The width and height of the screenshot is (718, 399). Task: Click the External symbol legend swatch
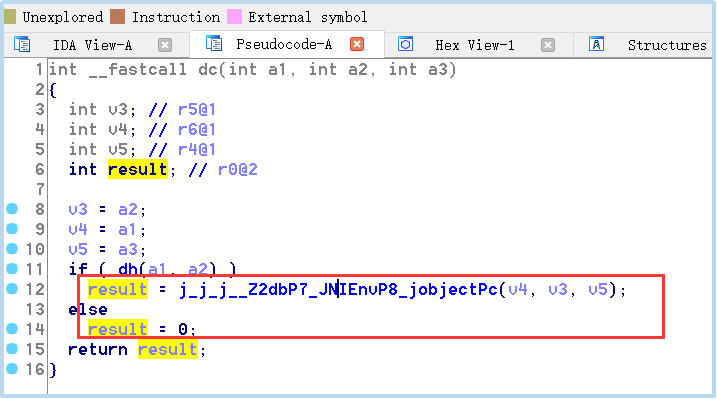tap(234, 16)
